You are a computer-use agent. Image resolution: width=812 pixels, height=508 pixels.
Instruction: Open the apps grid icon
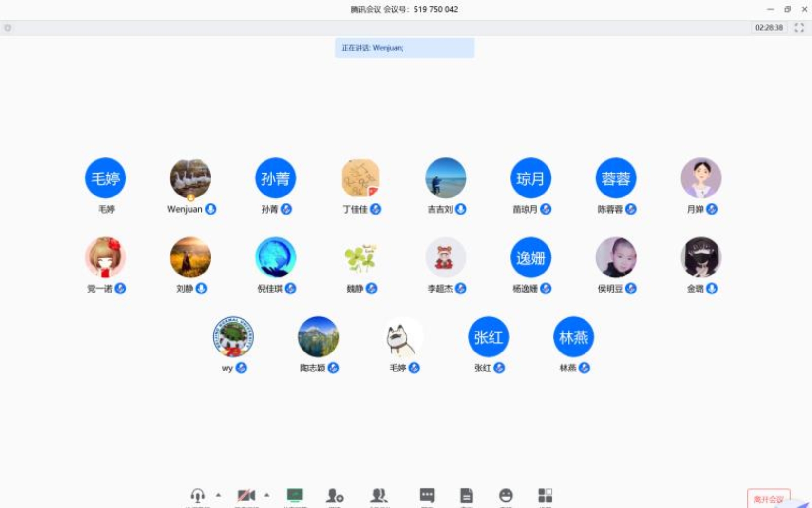(x=545, y=495)
